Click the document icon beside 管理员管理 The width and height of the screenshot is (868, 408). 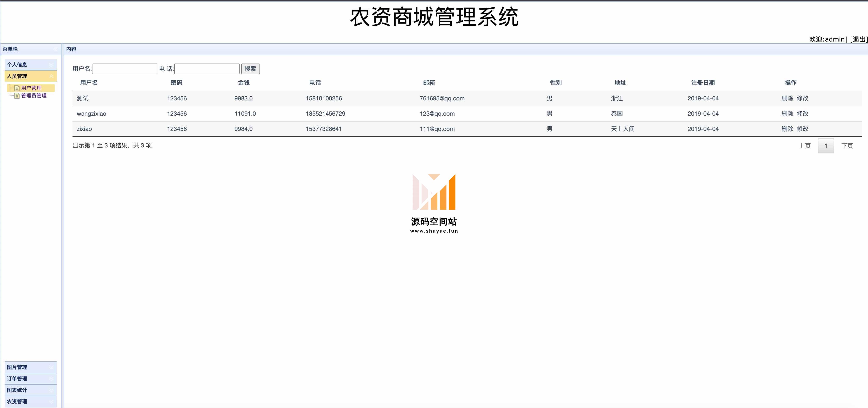(17, 96)
